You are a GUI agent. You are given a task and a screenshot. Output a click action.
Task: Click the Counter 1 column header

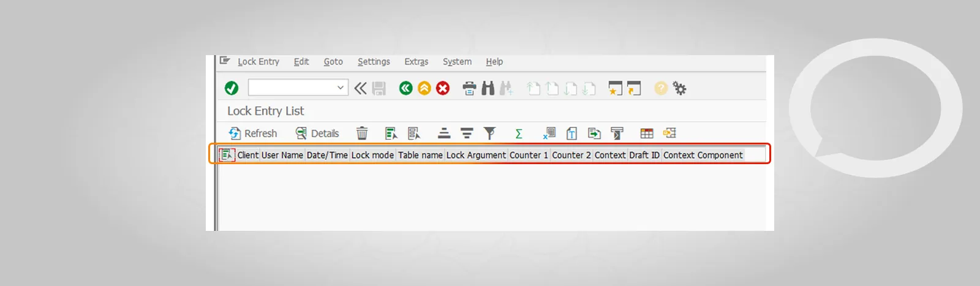coord(529,155)
